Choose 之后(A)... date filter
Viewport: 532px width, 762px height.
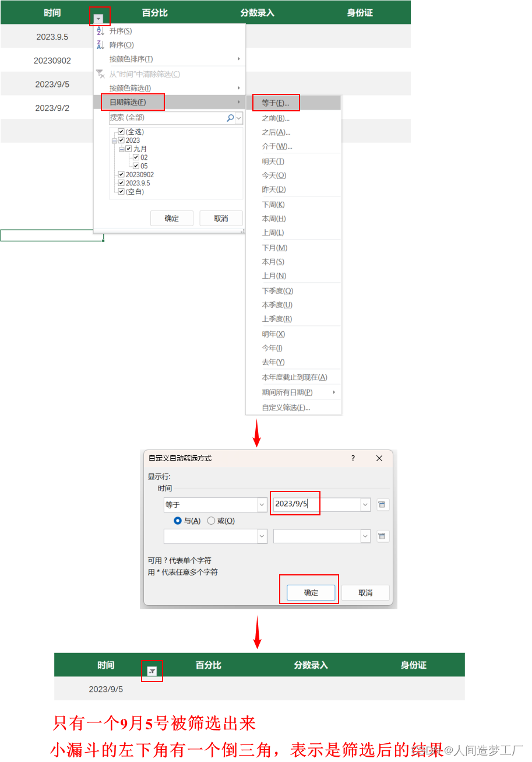tap(293, 132)
